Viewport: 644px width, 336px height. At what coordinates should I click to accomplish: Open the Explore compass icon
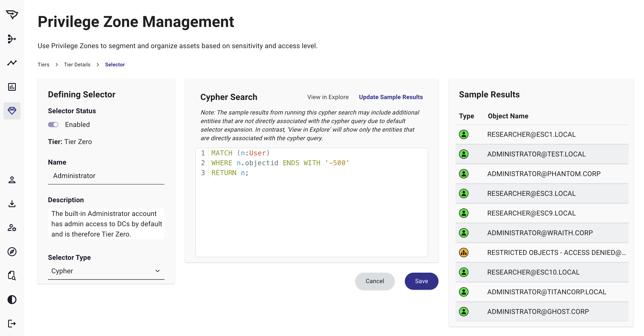point(12,252)
